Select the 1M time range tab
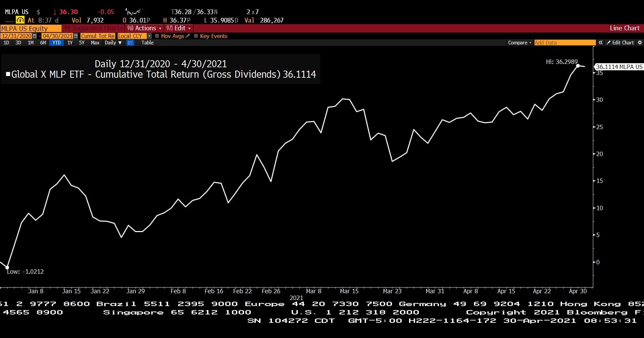 tap(31, 43)
